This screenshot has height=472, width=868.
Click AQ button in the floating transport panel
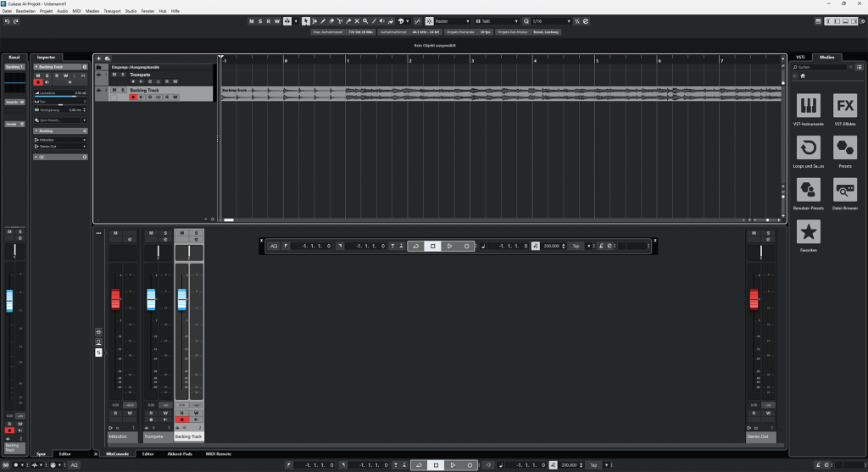[274, 246]
